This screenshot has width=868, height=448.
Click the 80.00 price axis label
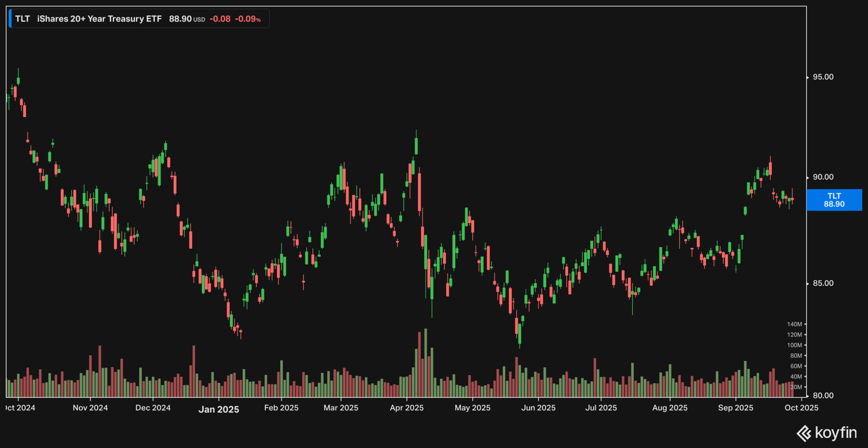click(823, 396)
